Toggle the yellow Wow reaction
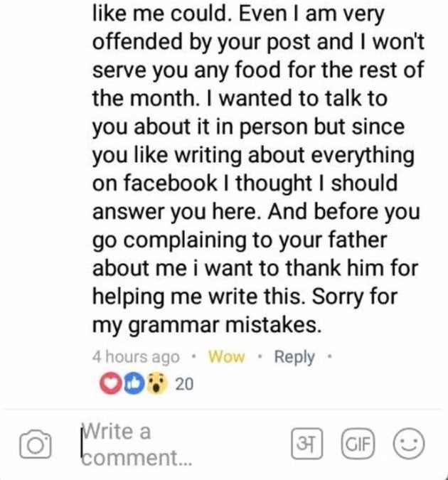This screenshot has height=480, width=448. click(x=226, y=357)
